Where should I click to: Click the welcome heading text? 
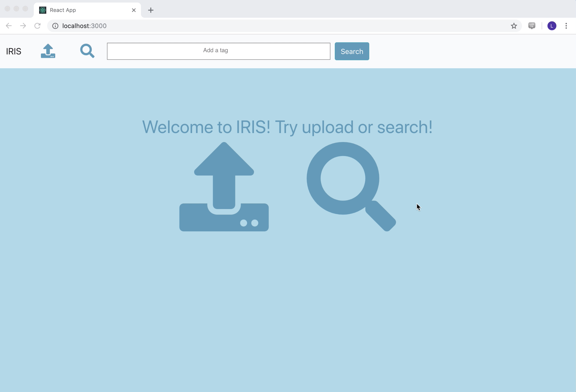[x=287, y=127]
